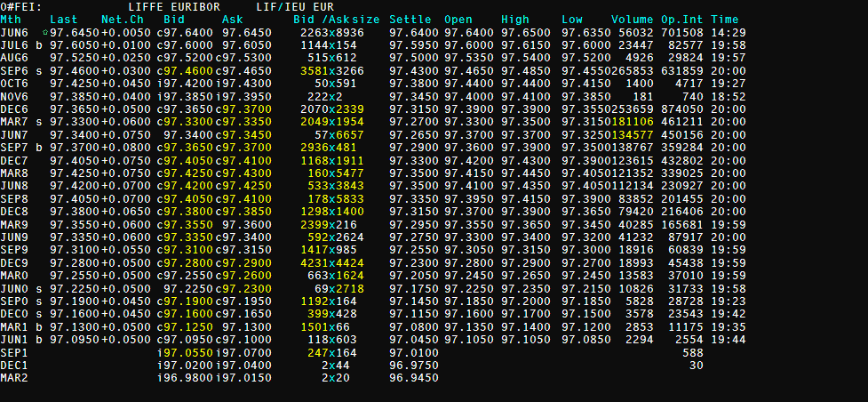This screenshot has width=868, height=402.
Task: Select the JUN6 contract row label
Action: point(14,33)
